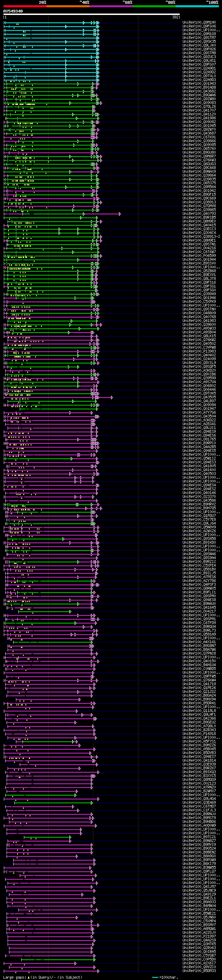
Task: Select hit label UniRef100_Q01943
Action: pos(199,83)
